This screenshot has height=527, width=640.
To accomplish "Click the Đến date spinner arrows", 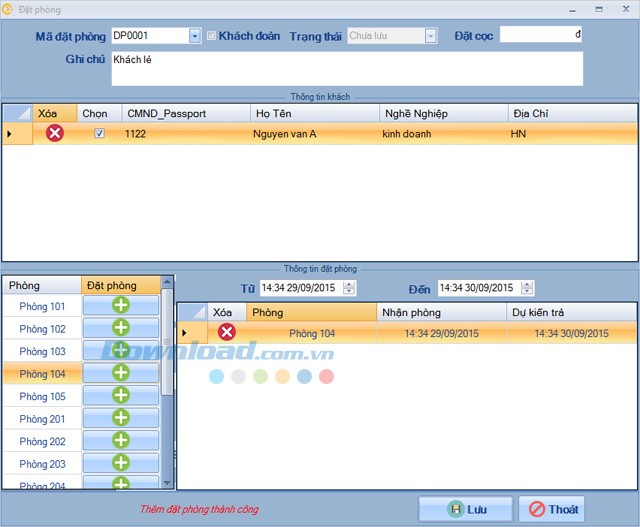I will pos(527,288).
